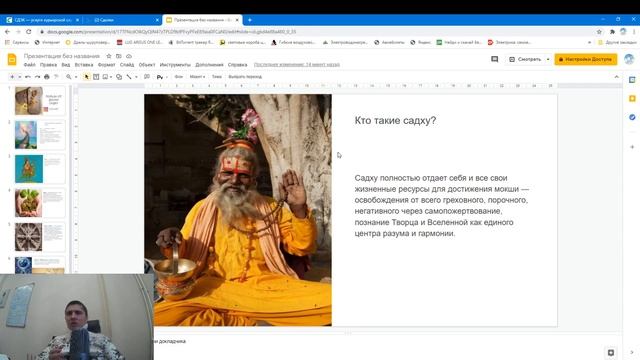Open the Правка menu
Image resolution: width=640 pixels, height=360 pixels.
(x=48, y=65)
